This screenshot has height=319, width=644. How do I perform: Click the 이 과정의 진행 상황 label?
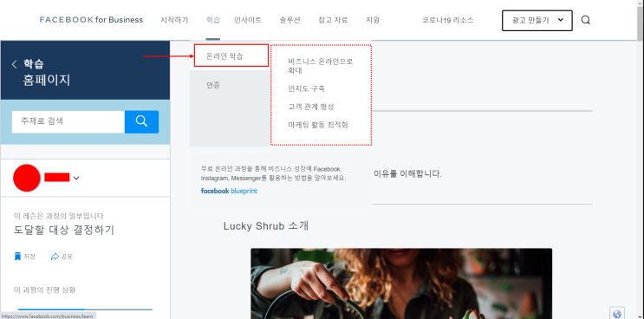point(44,290)
